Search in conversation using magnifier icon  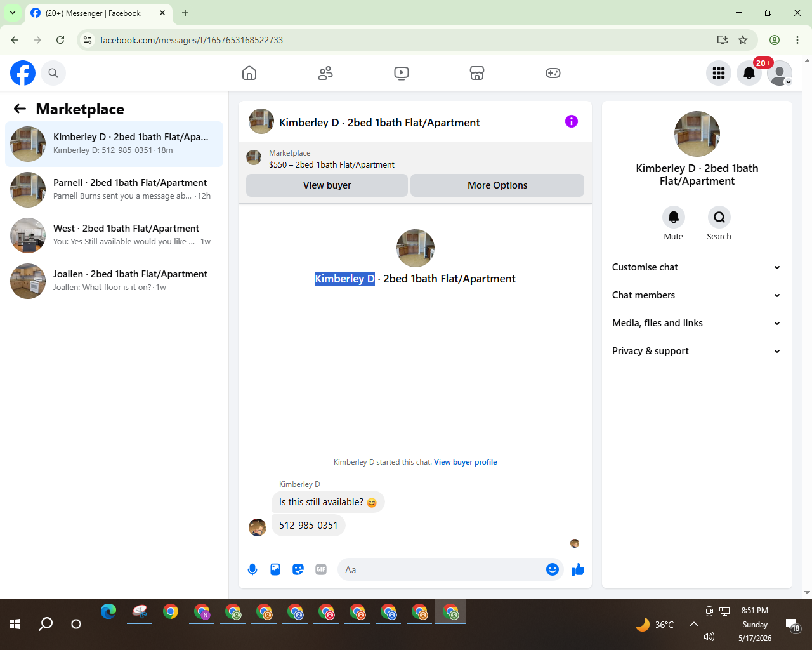point(719,217)
